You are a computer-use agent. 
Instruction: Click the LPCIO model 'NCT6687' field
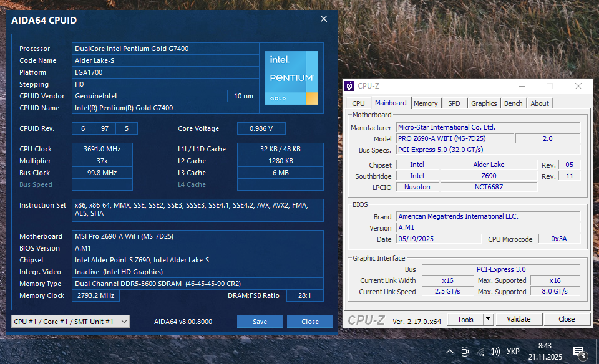(489, 188)
